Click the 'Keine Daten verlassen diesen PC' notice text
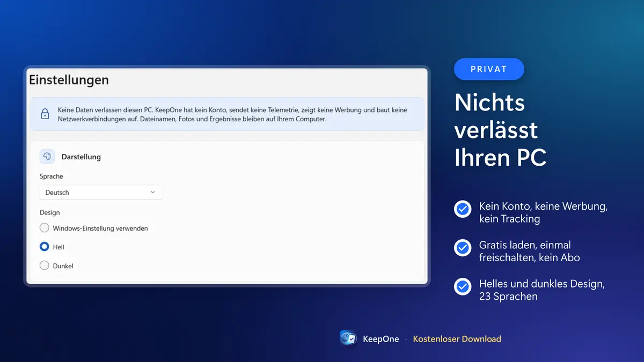Viewport: 644px width, 362px height. point(232,114)
